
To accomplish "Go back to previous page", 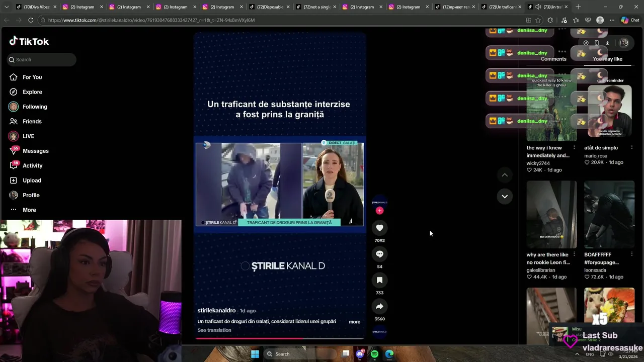I will (x=7, y=20).
